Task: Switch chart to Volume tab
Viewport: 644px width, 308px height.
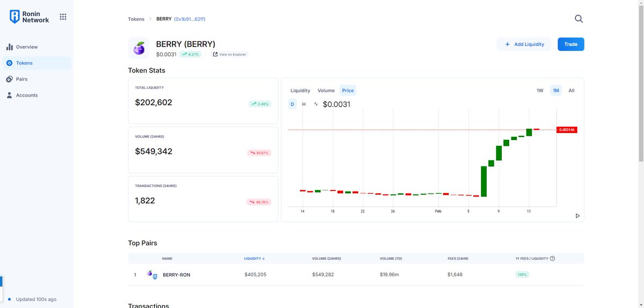Action: point(326,91)
